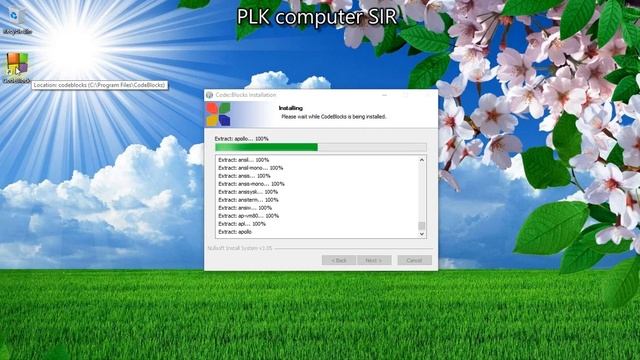Click the 'Installing' header text
The height and width of the screenshot is (360, 640).
click(291, 108)
